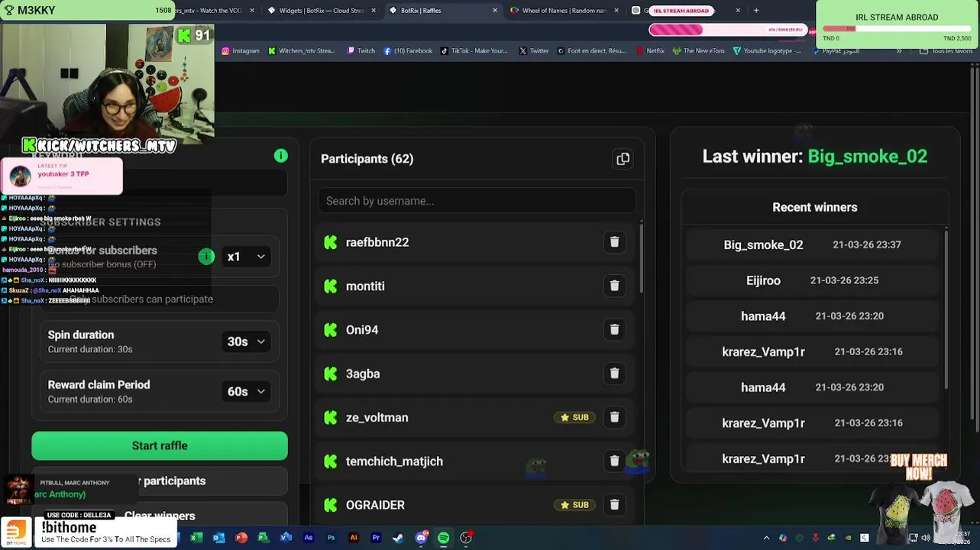Click trash icon next to Oni94

point(614,329)
